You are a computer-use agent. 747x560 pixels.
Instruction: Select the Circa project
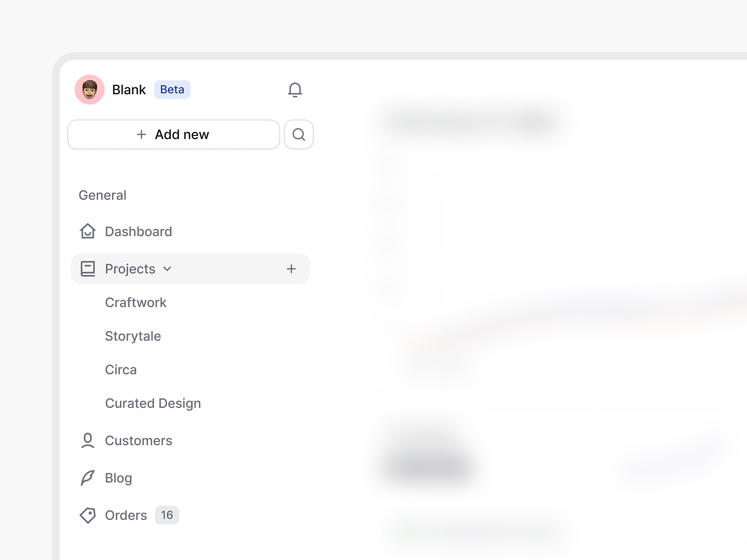coord(120,370)
